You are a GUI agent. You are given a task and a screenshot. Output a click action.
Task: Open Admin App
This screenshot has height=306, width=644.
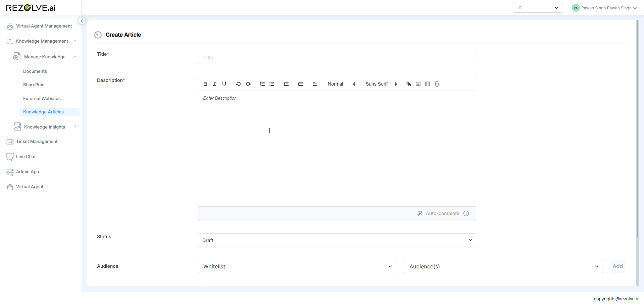click(28, 172)
